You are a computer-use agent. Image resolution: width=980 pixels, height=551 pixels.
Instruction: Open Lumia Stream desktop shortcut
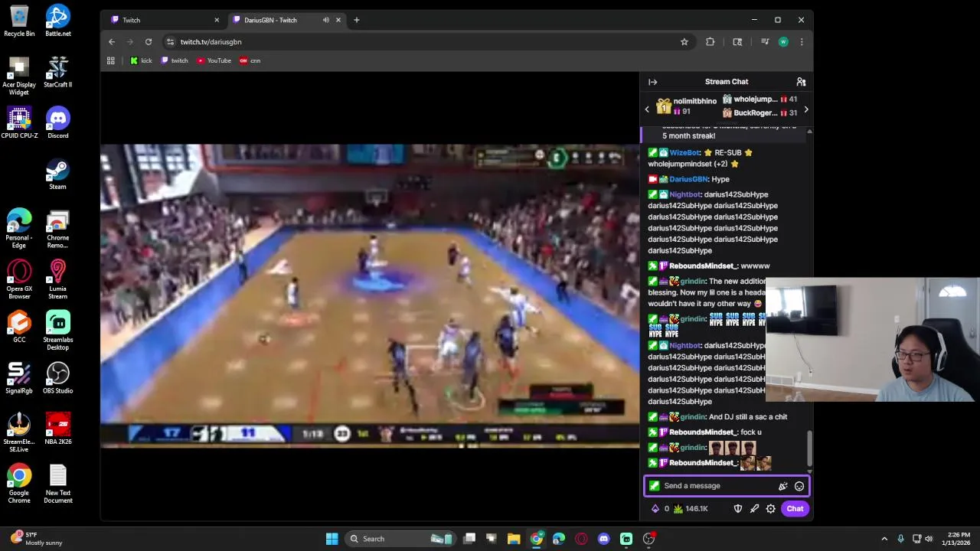(x=57, y=279)
